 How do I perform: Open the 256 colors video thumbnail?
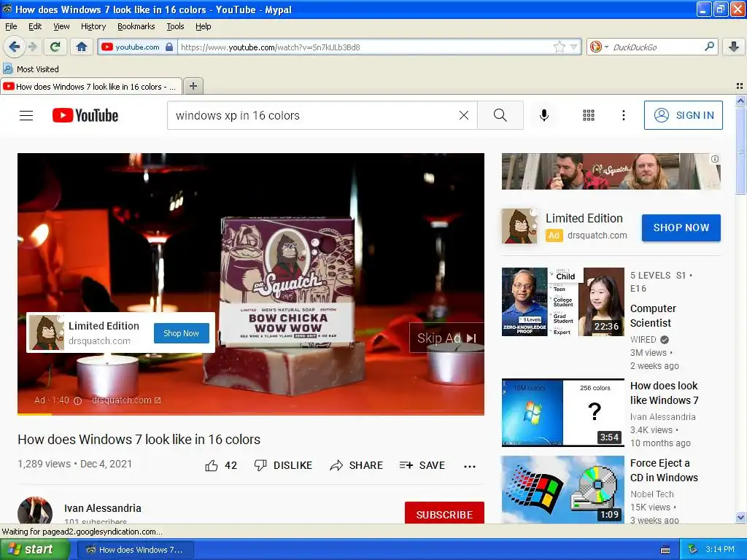tap(562, 413)
